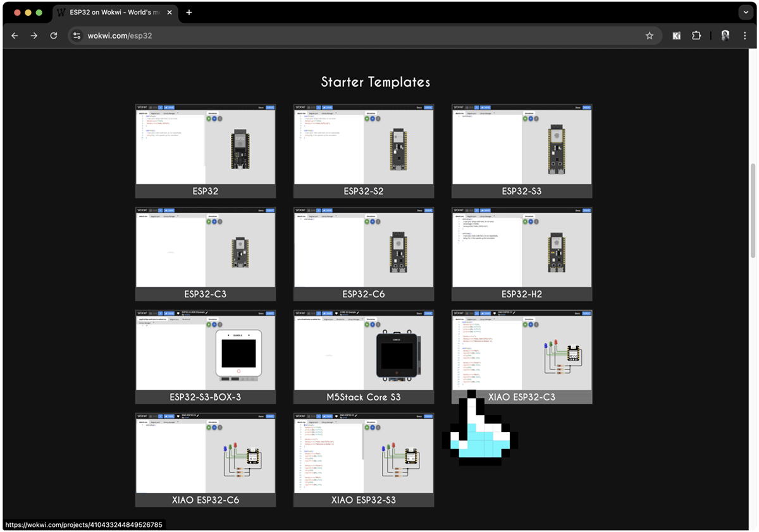Open the ESP32-H2 starter template thumbnail
Screen dimensions: 759x532
[522, 247]
